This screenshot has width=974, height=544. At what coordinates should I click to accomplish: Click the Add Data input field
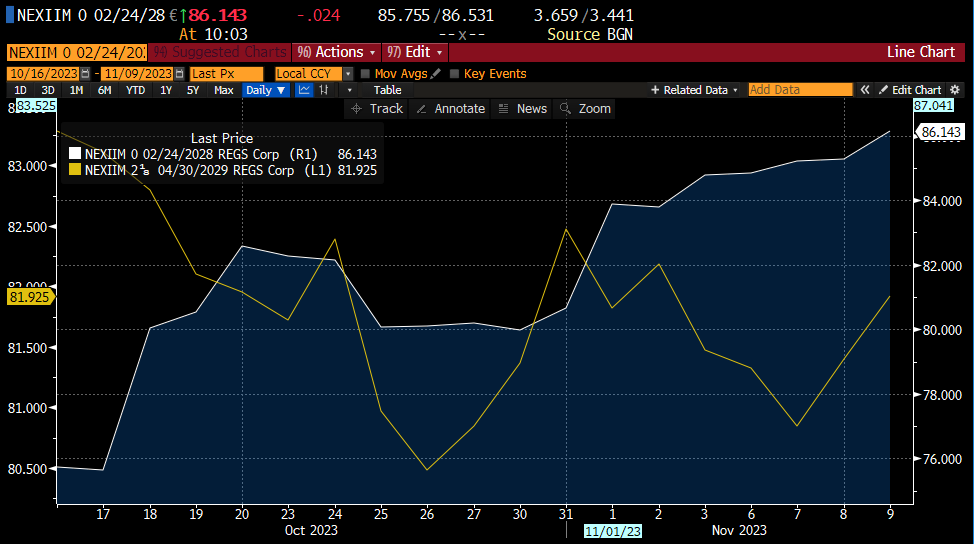(x=800, y=90)
